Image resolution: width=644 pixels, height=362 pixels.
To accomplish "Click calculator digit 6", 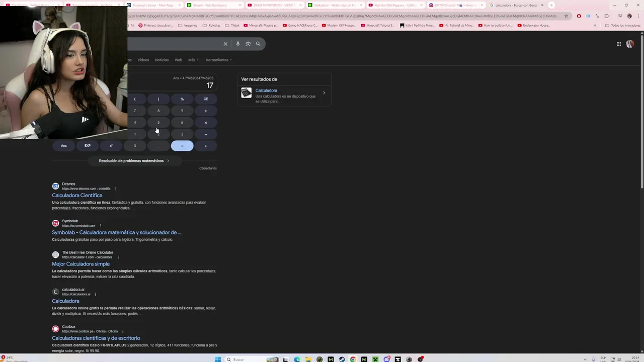I will [182, 122].
